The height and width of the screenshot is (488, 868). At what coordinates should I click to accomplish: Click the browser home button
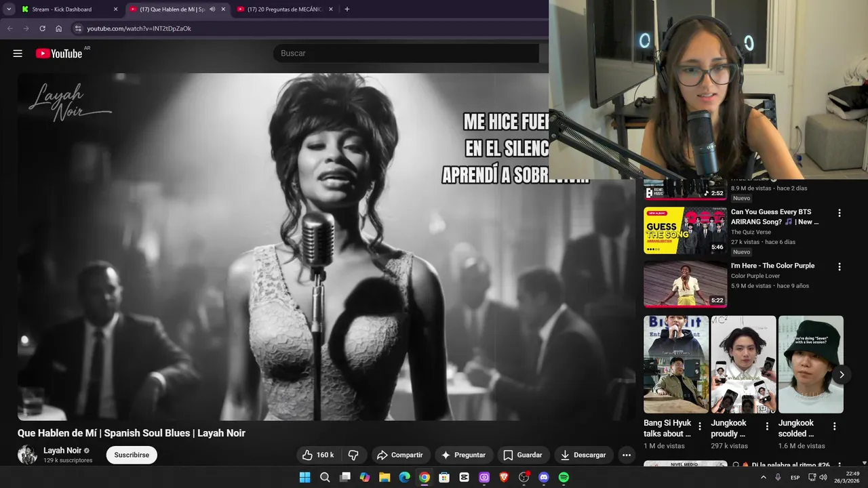59,28
